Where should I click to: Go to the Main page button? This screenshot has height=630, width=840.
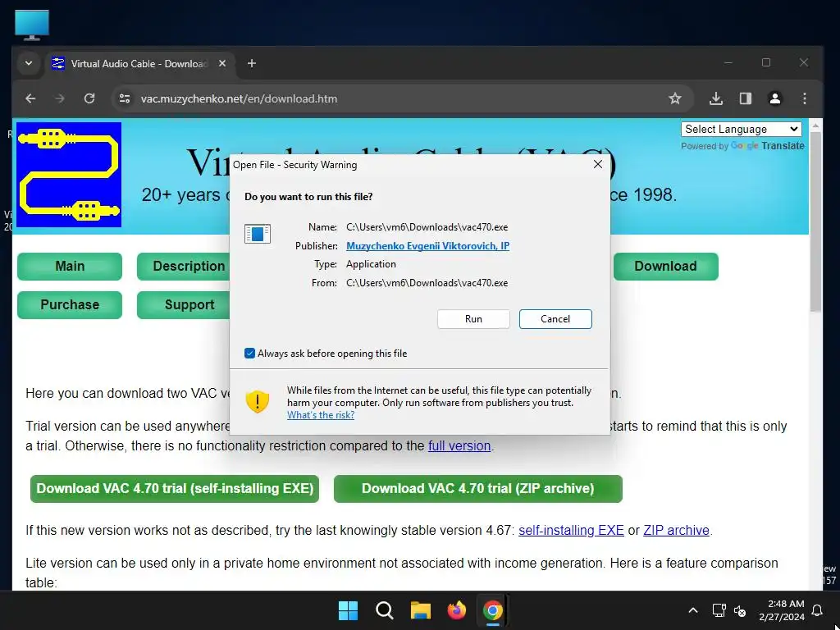70,267
